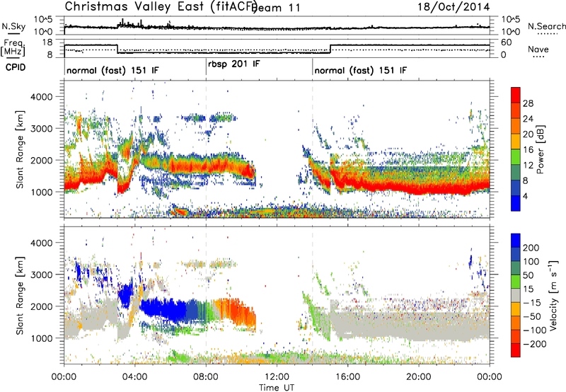This screenshot has width=566, height=392.
Task: Click the "Velocity [m s-1]" color bar title
Action: coord(553,296)
